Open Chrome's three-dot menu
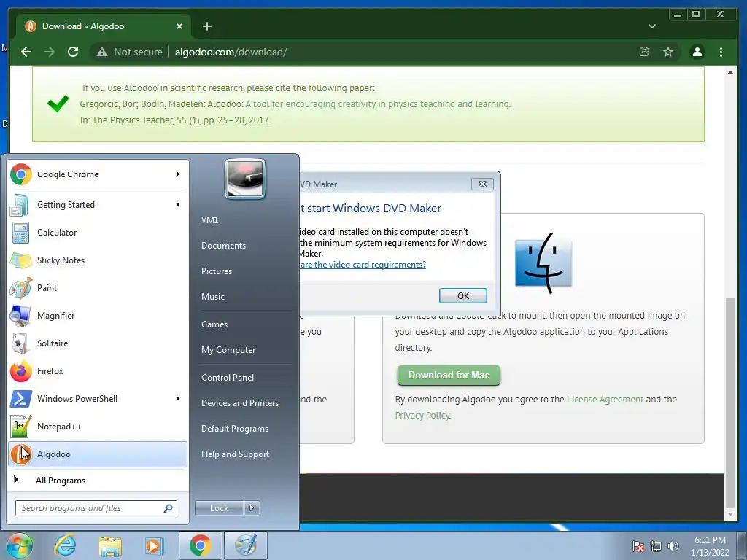 [x=721, y=52]
